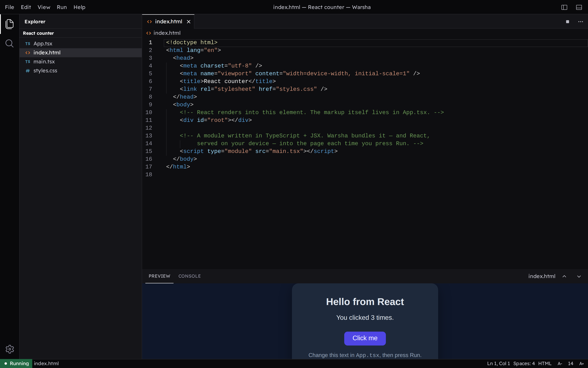Click the script tag line with main.tsx
Viewport: 588px width, 368px height.
[258, 151]
